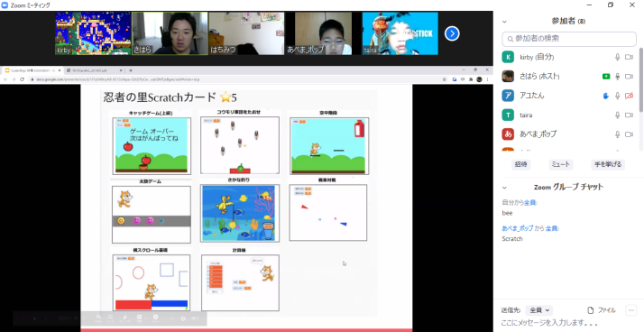Click さはら host camera icon

pyautogui.click(x=629, y=77)
